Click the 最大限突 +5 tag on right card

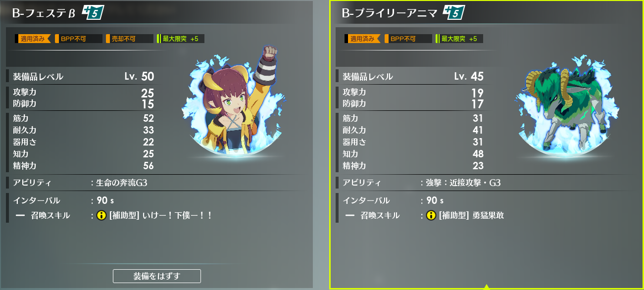459,39
